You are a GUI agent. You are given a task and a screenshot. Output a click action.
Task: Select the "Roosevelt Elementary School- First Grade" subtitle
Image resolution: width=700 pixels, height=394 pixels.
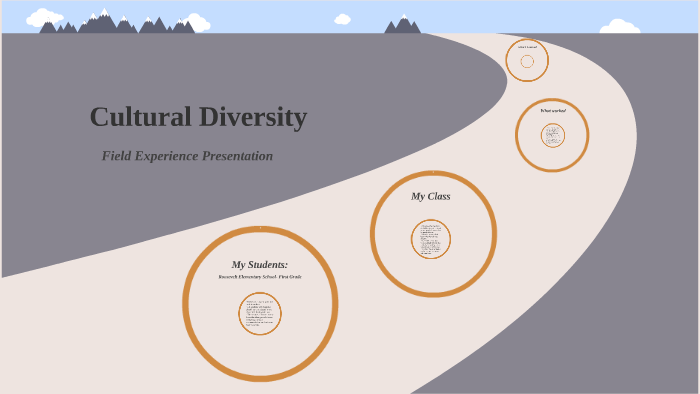[x=260, y=277]
